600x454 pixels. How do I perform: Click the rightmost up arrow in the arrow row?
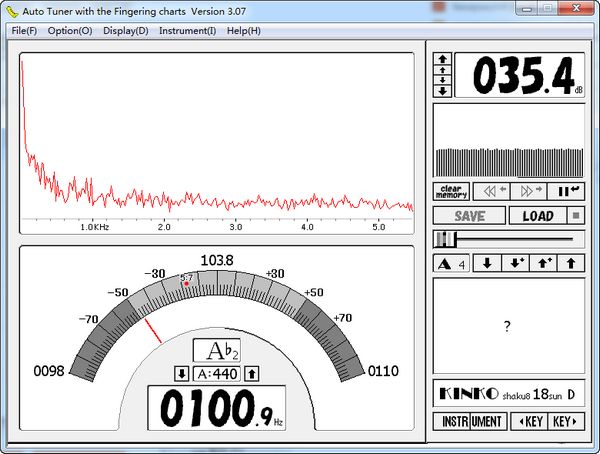pyautogui.click(x=570, y=264)
